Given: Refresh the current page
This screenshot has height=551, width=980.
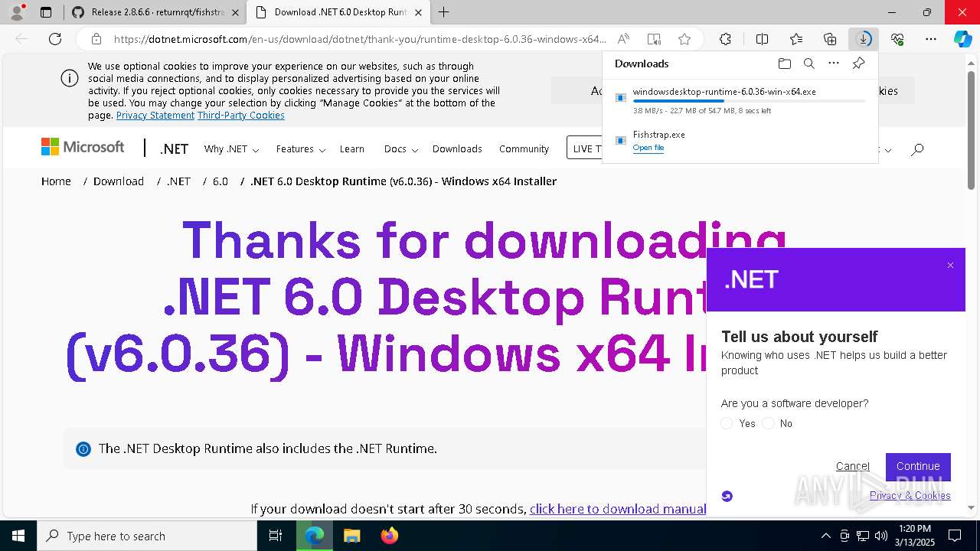Looking at the screenshot, I should [x=55, y=39].
